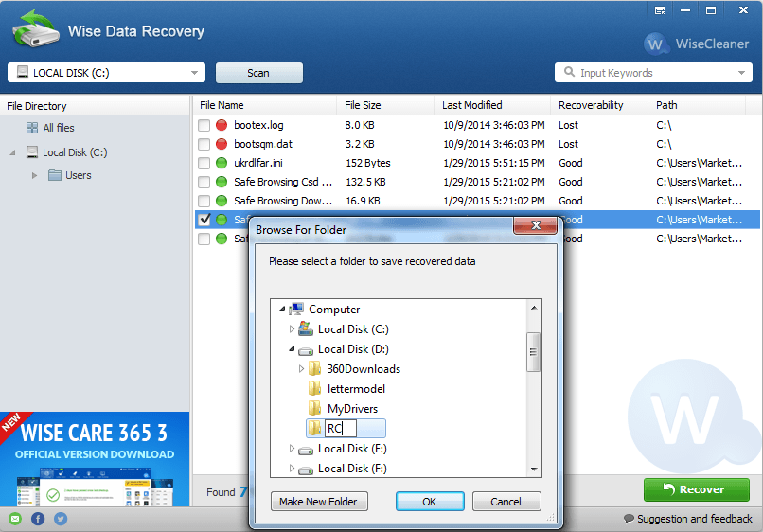Sort by the File Size column header
This screenshot has width=763, height=532.
[363, 105]
